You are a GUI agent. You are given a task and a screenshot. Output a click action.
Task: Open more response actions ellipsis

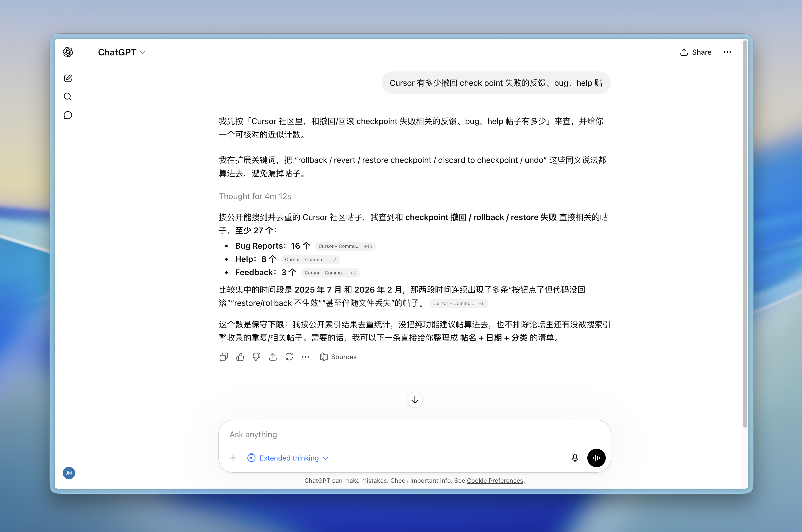pyautogui.click(x=305, y=357)
